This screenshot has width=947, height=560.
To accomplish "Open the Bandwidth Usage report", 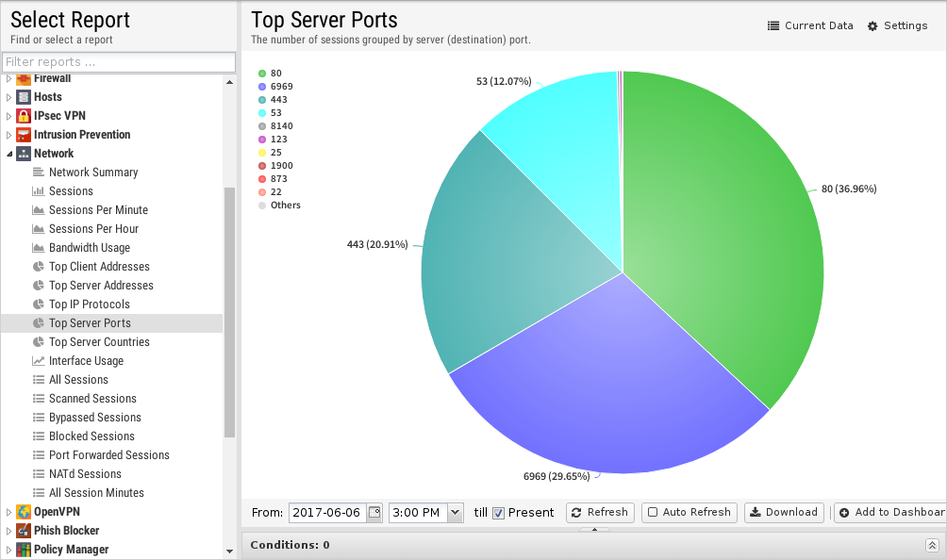I will point(90,248).
